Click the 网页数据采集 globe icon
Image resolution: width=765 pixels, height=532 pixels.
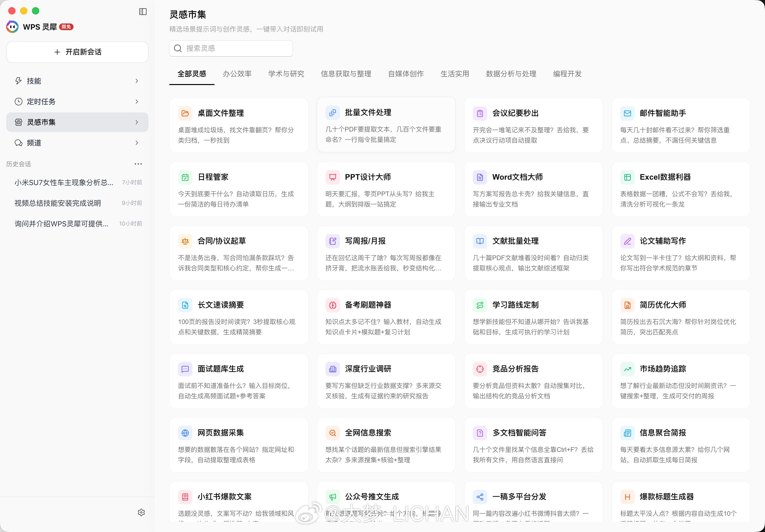[x=185, y=433]
